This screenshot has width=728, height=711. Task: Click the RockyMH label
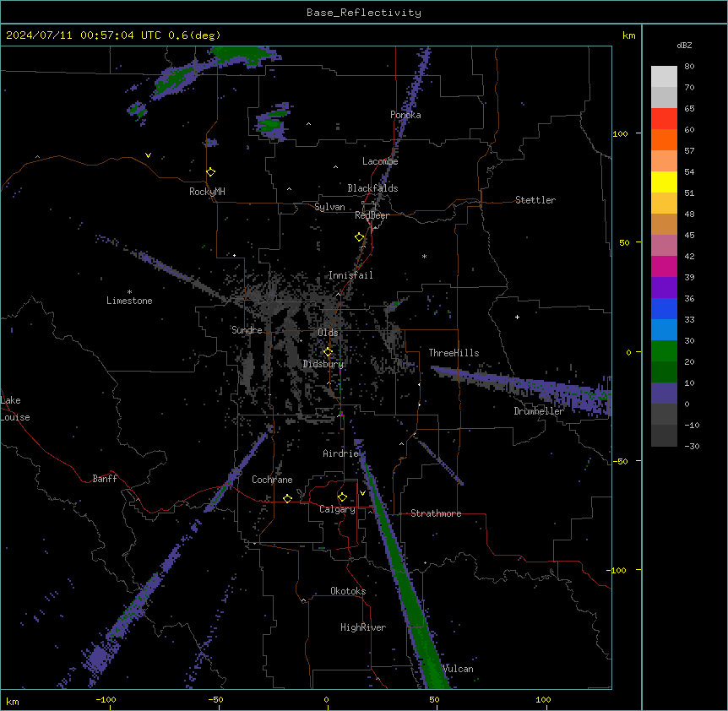pyautogui.click(x=207, y=192)
